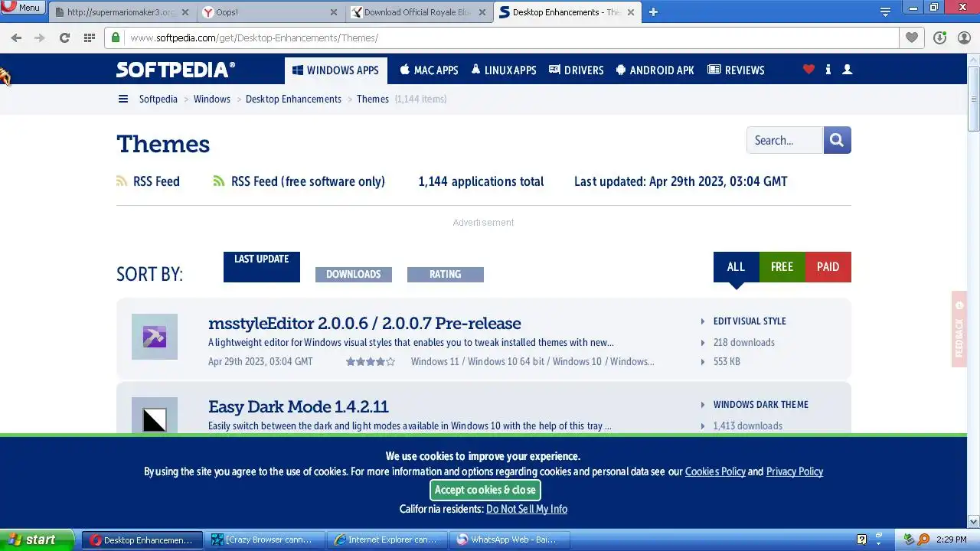Click the green padlock security badge
Viewport: 980px width, 551px height.
pos(116,37)
